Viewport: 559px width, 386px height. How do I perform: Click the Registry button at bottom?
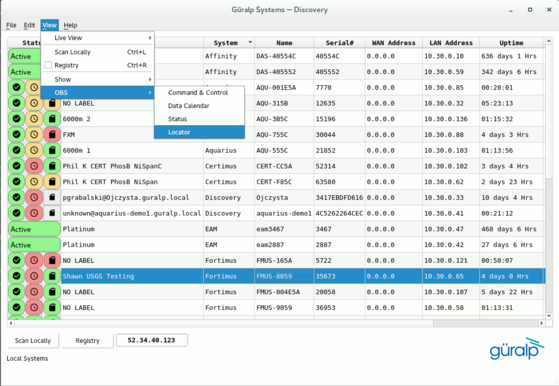tap(88, 341)
